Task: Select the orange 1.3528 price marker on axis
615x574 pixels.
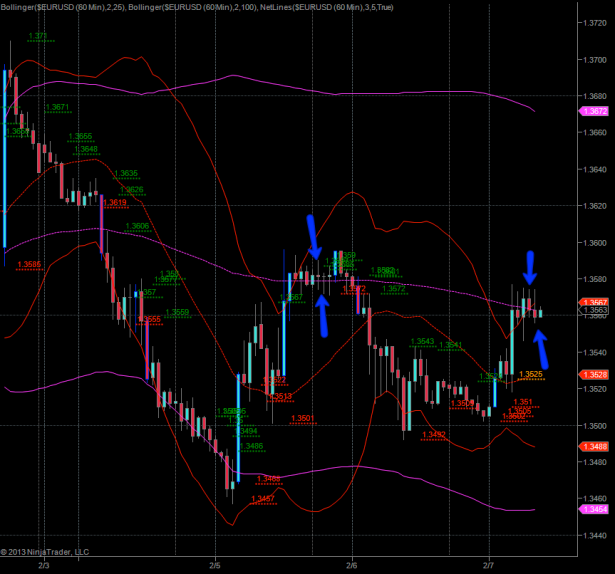Action: [594, 374]
